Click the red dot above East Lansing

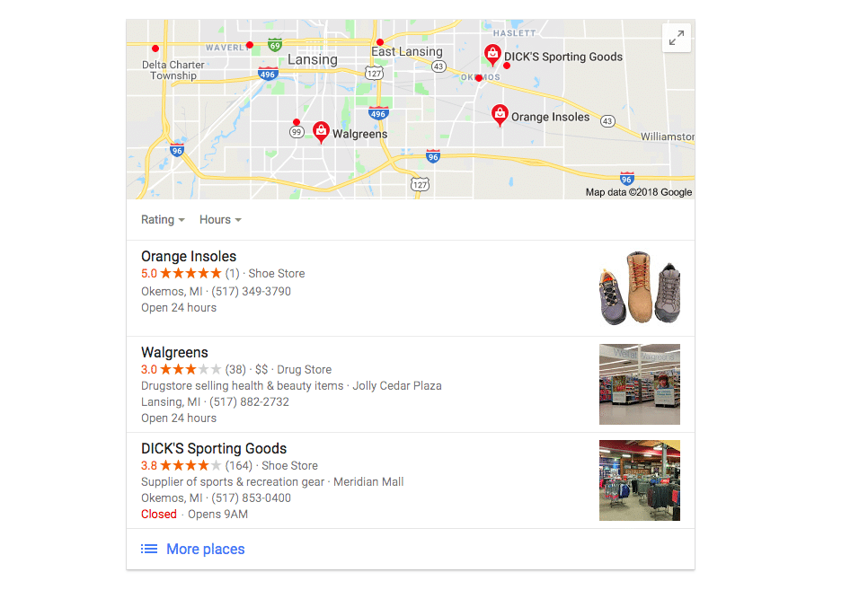(x=380, y=42)
